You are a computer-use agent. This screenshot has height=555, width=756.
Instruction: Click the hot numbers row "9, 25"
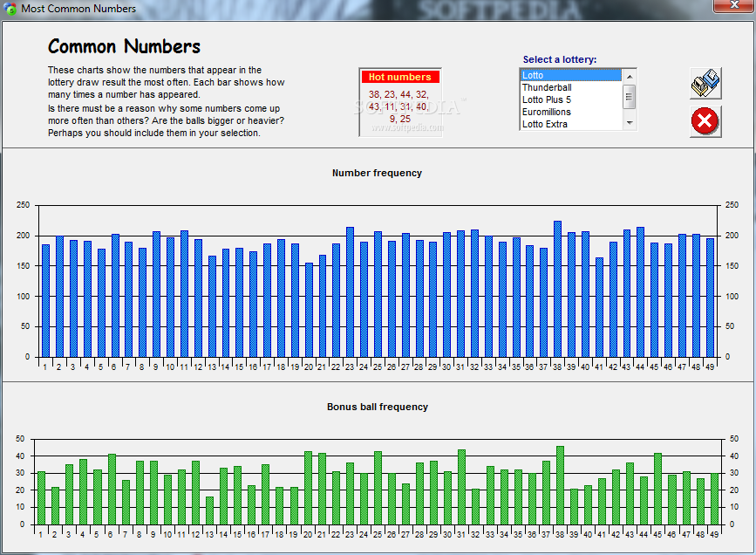(400, 119)
